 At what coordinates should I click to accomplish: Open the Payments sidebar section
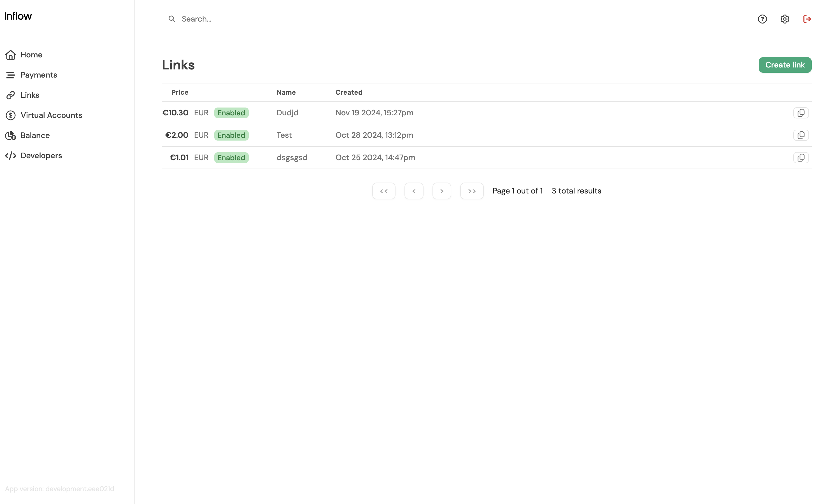38,75
